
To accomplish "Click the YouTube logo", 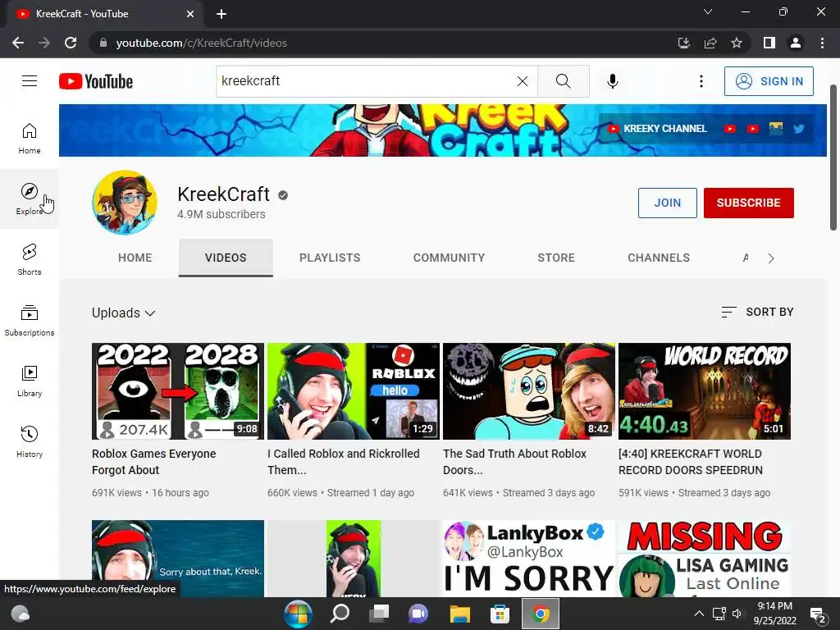I will 96,81.
